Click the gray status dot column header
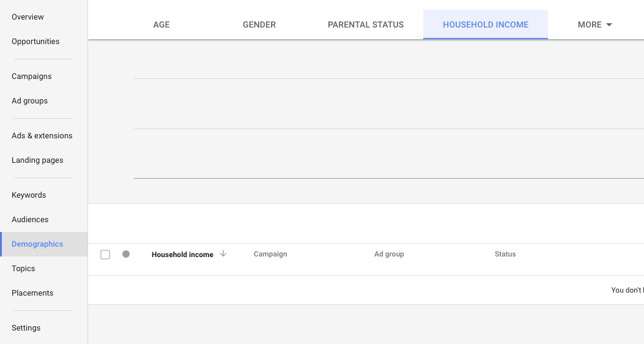This screenshot has height=344, width=644. tap(126, 254)
